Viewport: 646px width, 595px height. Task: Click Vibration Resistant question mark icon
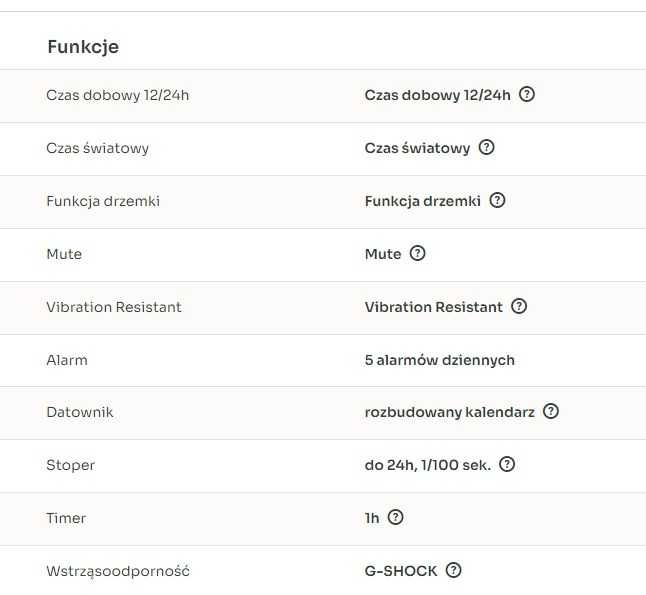tap(519, 306)
